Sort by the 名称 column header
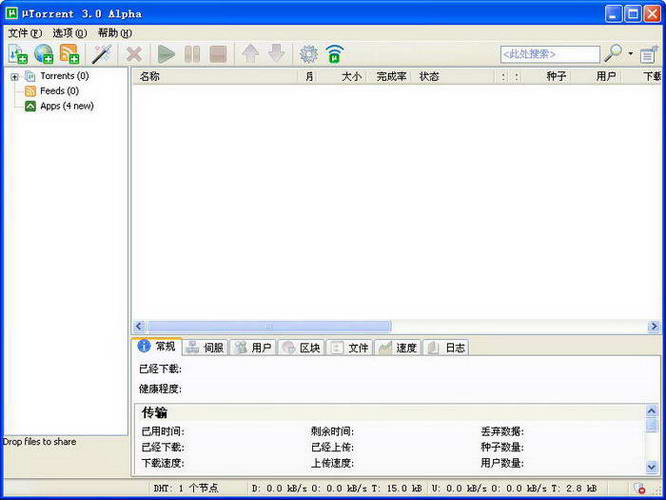Viewport: 666px width, 500px height. click(214, 76)
